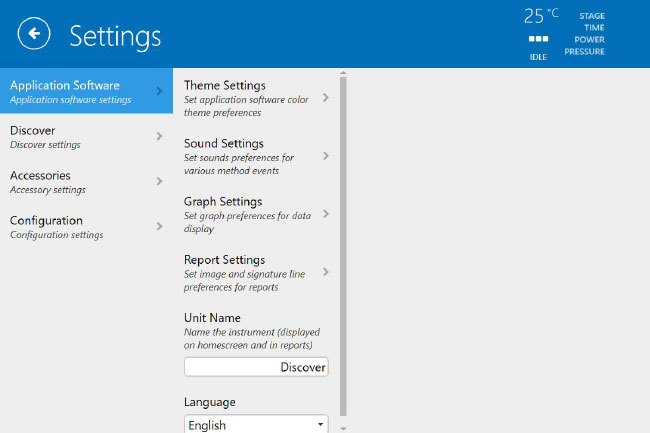Image resolution: width=650 pixels, height=433 pixels.
Task: Click the Report Settings chevron arrow
Action: coord(326,272)
